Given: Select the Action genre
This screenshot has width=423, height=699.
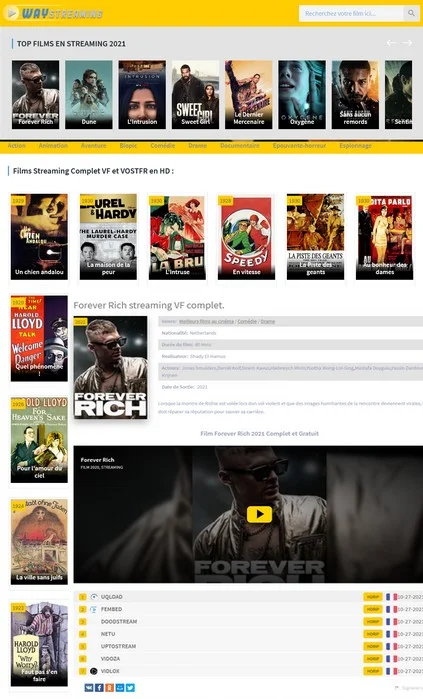Looking at the screenshot, I should (16, 146).
